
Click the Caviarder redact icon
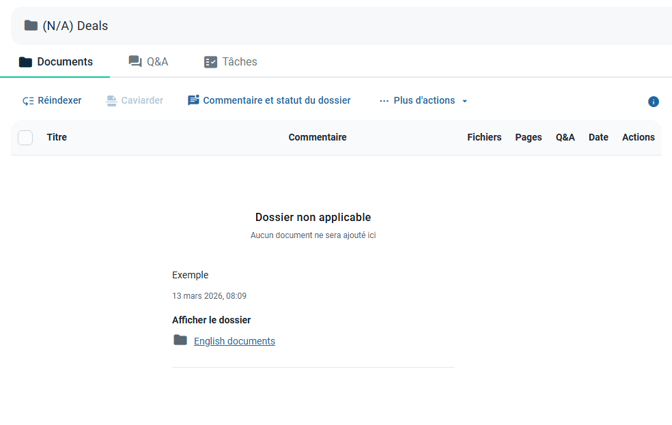point(112,101)
